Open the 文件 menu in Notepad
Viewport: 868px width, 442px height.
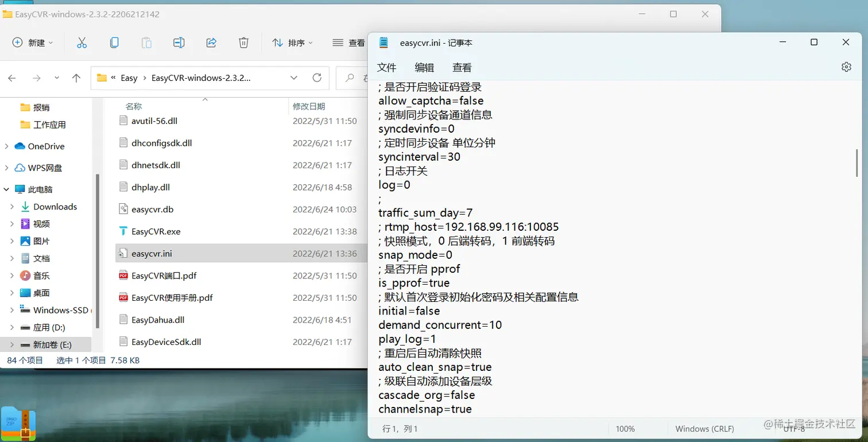coord(386,68)
